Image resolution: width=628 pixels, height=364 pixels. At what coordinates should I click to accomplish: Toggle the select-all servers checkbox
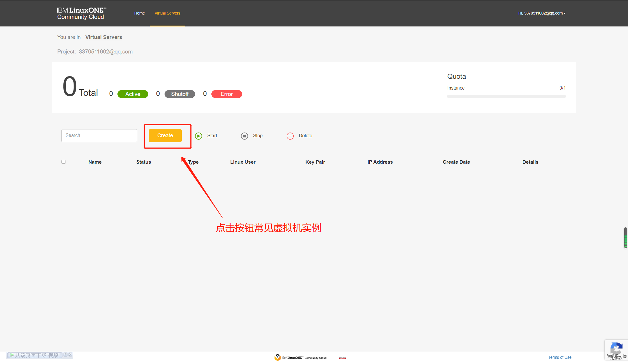tap(63, 162)
